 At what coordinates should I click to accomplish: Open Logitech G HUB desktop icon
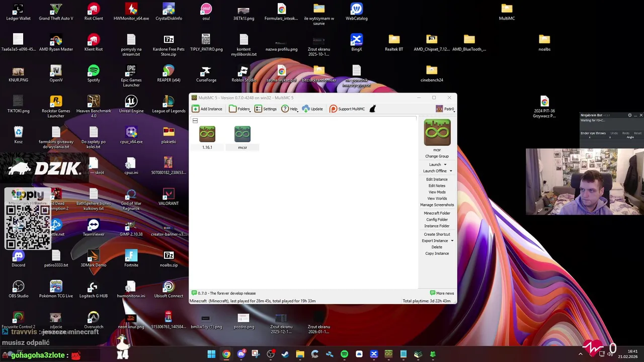point(94,290)
